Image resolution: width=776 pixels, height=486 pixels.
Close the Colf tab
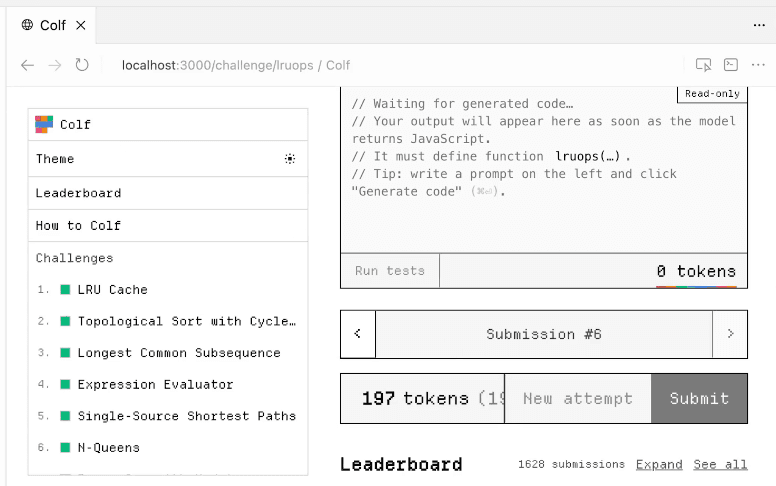point(81,25)
